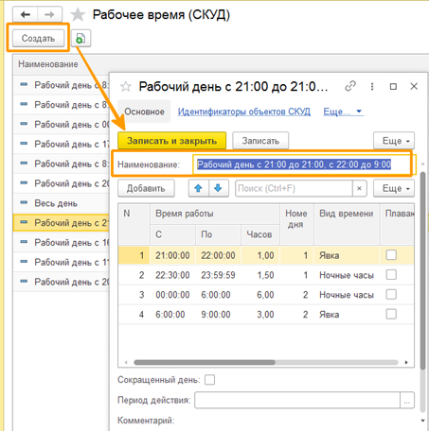Open the three-dots dialog menu
The height and width of the screenshot is (431, 429).
372,87
